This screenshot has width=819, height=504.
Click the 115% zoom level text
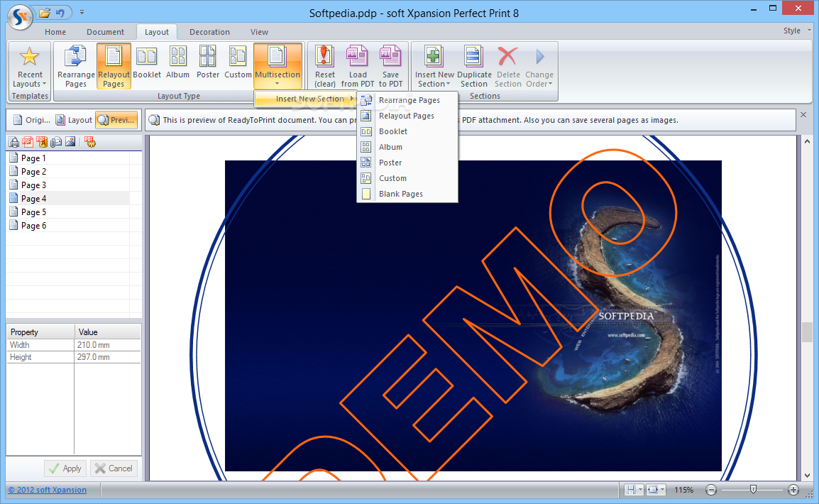(683, 490)
